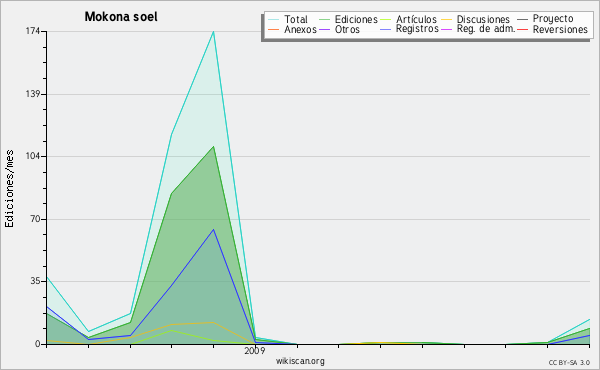
Task: Click the 70 y-axis label
Action: (x=35, y=219)
